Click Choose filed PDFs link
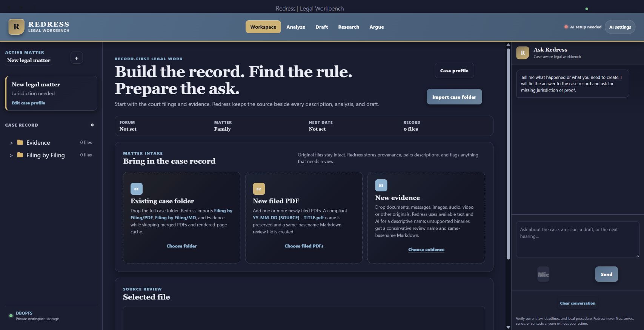 click(x=304, y=246)
